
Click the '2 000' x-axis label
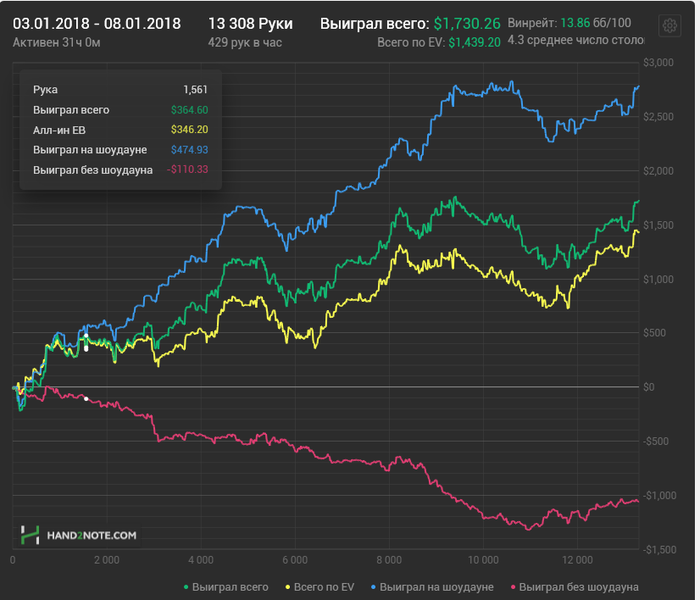[x=107, y=560]
